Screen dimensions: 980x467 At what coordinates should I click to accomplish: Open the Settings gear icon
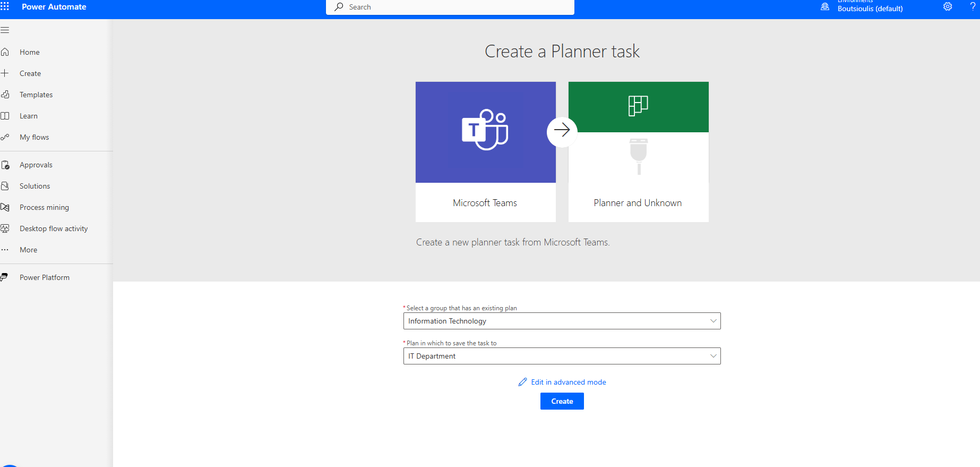tap(948, 6)
